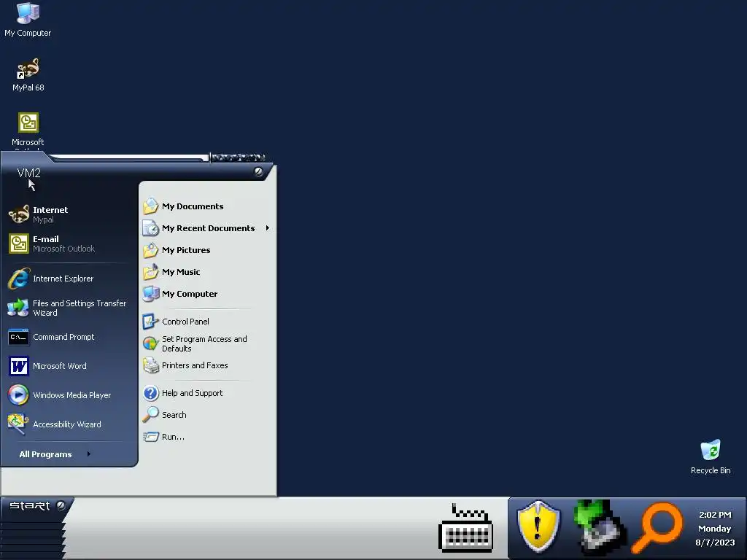Click the 8/7/2023 date in tray
The height and width of the screenshot is (560, 747).
[715, 542]
